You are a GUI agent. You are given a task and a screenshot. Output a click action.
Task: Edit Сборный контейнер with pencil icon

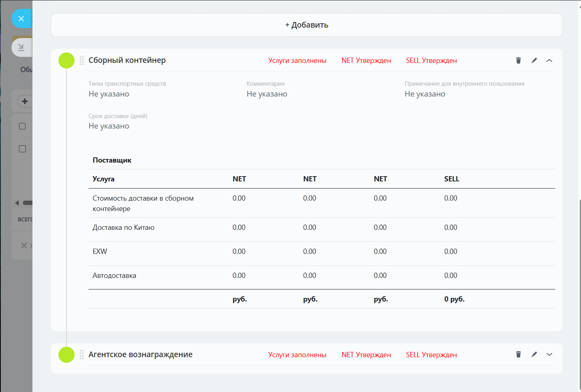(x=534, y=60)
